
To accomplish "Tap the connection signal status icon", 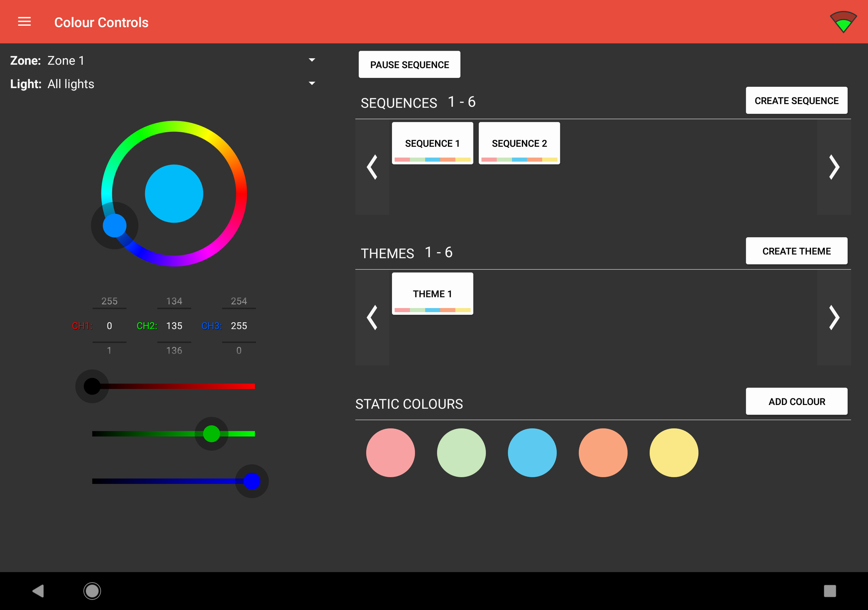I will point(843,22).
